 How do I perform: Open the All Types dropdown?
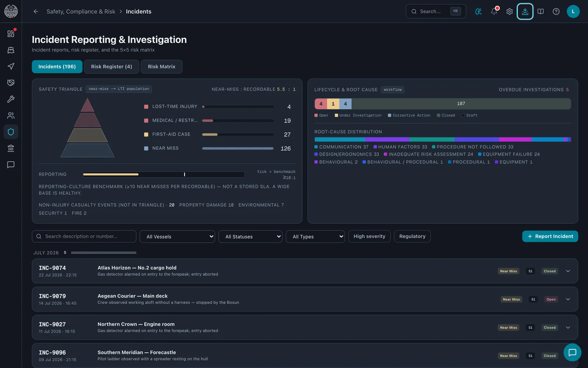pyautogui.click(x=315, y=237)
